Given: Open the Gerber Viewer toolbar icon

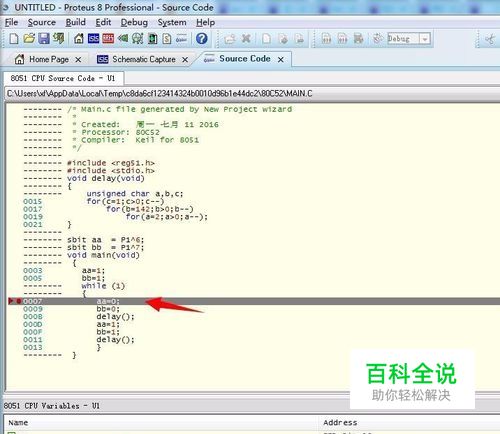Looking at the screenshot, I should [137, 39].
